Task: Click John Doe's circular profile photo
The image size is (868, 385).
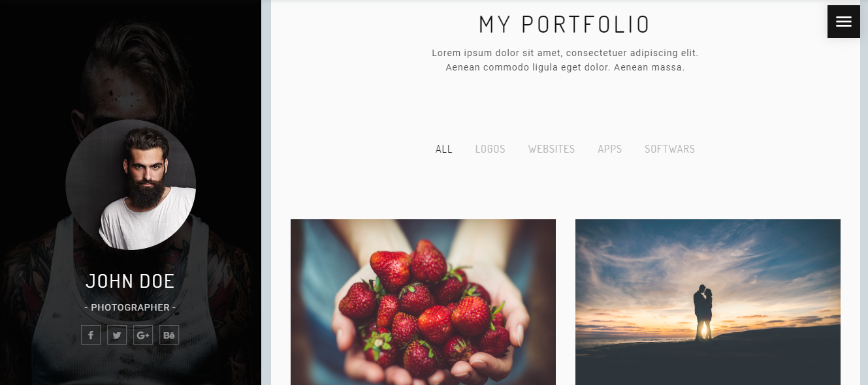Action: (x=131, y=184)
